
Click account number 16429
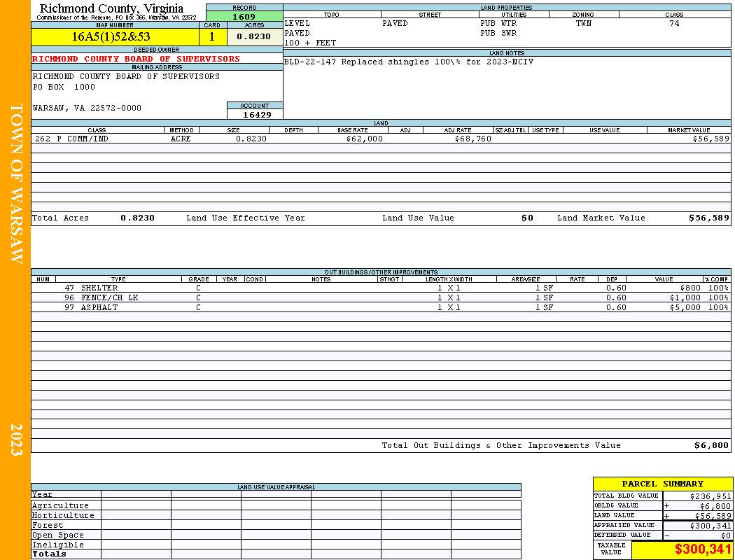tap(257, 115)
